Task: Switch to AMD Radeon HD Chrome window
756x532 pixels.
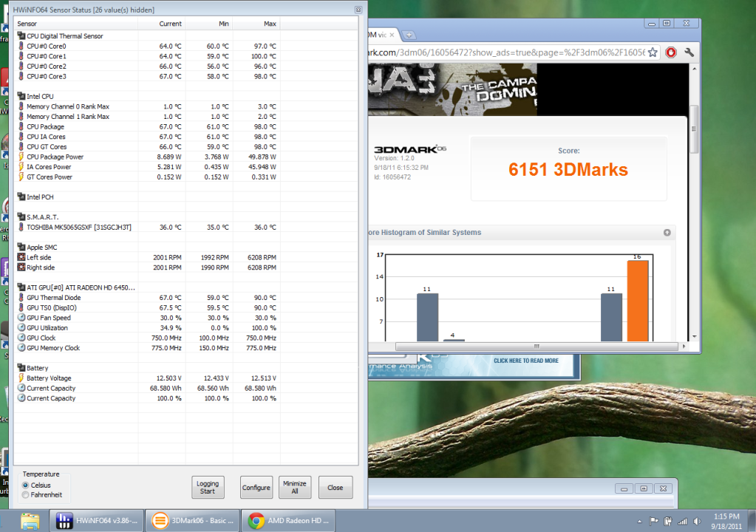Action: point(290,520)
